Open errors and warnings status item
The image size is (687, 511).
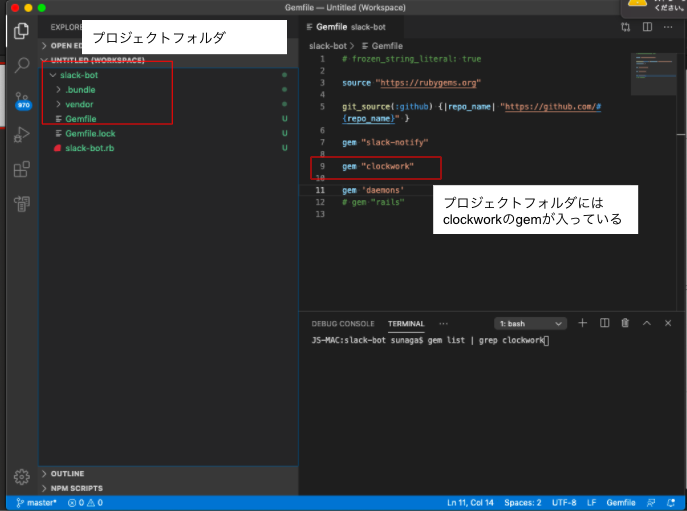(x=85, y=503)
